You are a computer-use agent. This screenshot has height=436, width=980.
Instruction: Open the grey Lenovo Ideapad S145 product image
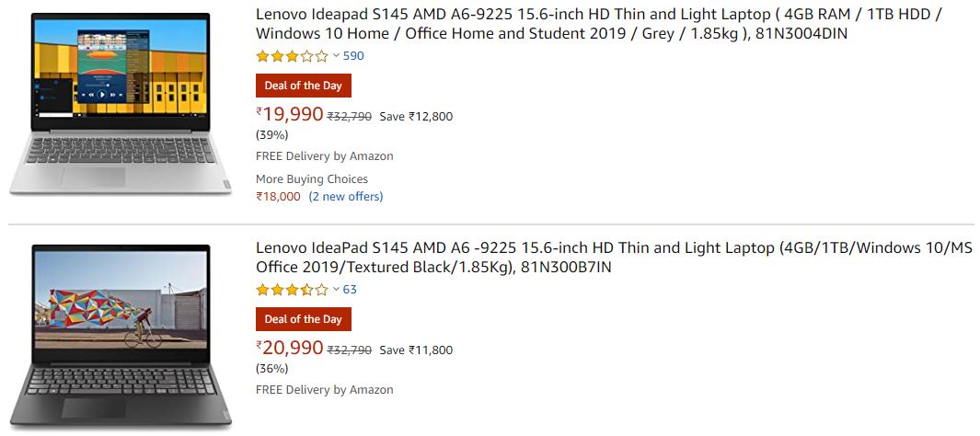click(120, 103)
